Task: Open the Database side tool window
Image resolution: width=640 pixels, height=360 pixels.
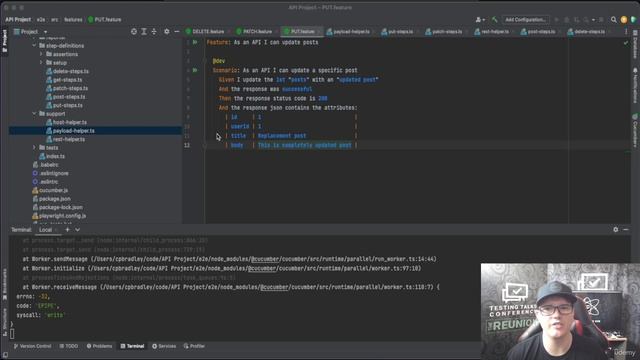Action: (x=635, y=44)
